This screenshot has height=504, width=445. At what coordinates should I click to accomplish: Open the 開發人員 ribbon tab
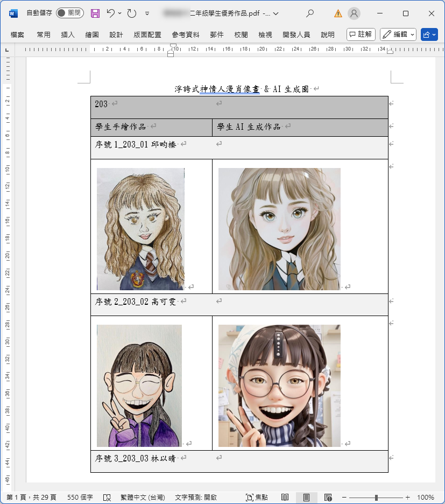(x=296, y=34)
